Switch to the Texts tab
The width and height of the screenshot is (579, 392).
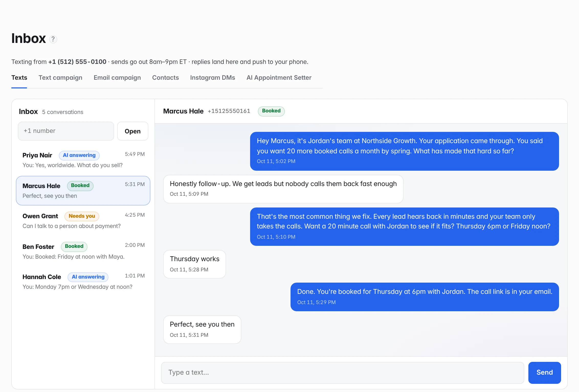(x=19, y=78)
